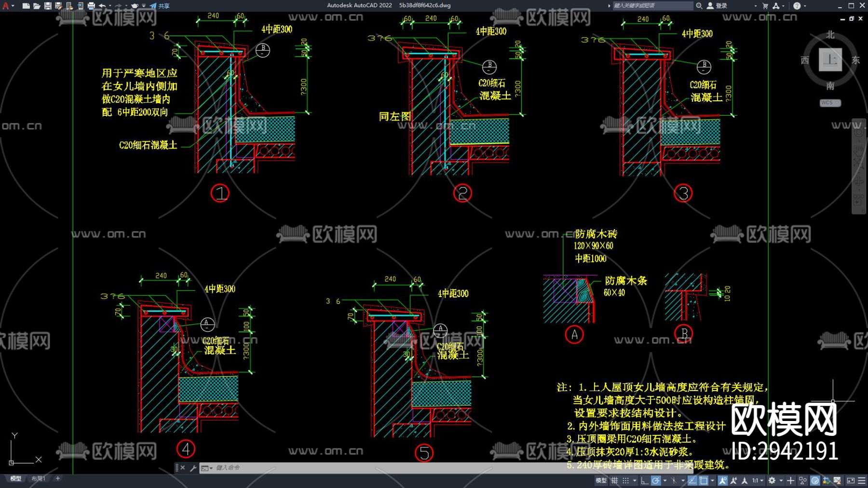
Task: Toggle show annotation objects
Action: pos(722,480)
